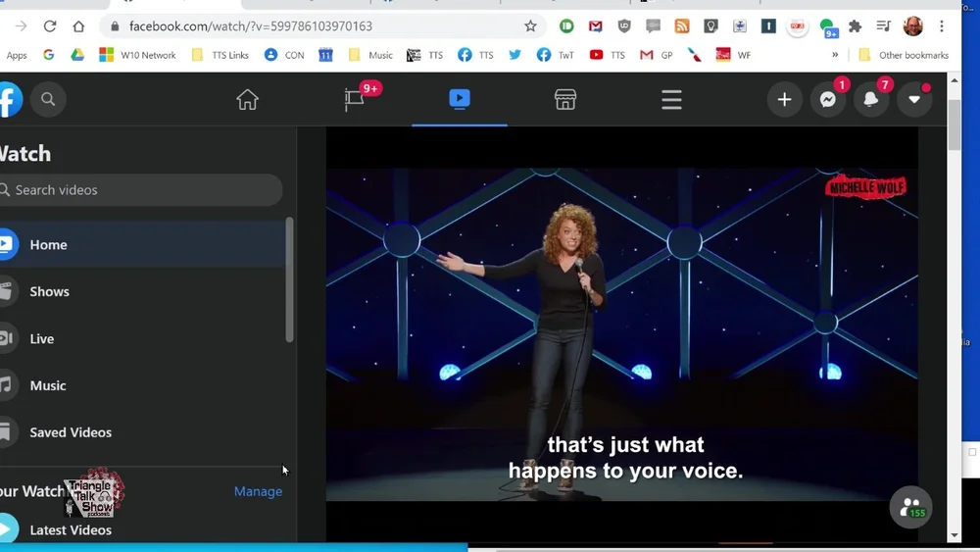Open Shows in the Watch sidebar
The height and width of the screenshot is (552, 980).
(142, 291)
